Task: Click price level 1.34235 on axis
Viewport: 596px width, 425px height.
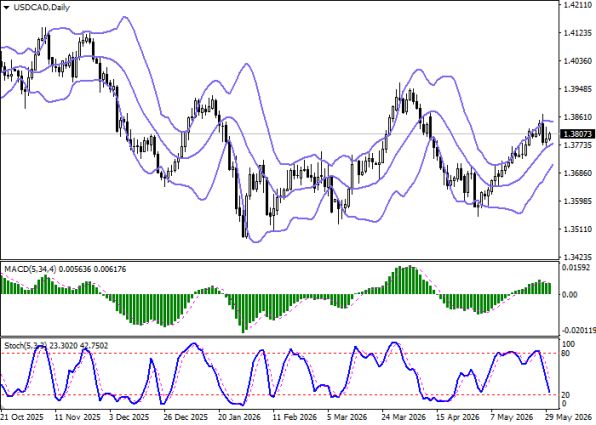Action: click(x=577, y=257)
